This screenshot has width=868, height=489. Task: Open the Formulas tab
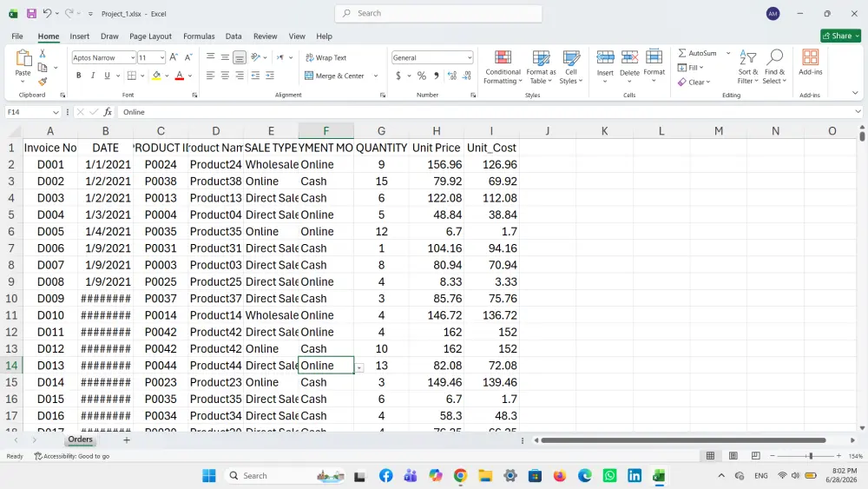[x=199, y=36]
